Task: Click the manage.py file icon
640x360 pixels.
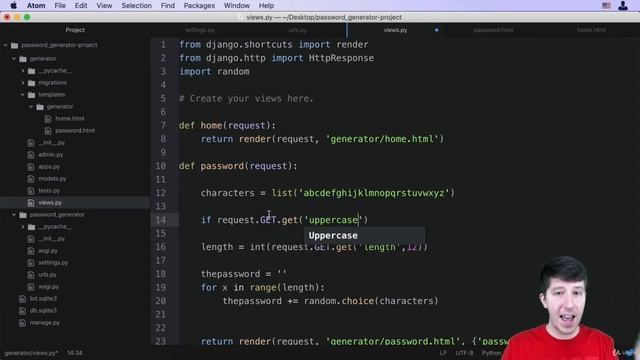Action: (x=22, y=323)
